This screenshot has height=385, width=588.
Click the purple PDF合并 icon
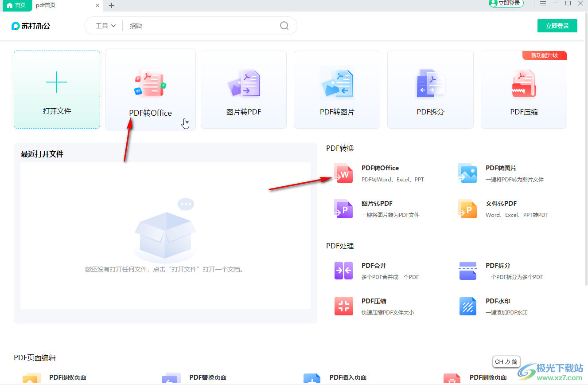click(343, 271)
